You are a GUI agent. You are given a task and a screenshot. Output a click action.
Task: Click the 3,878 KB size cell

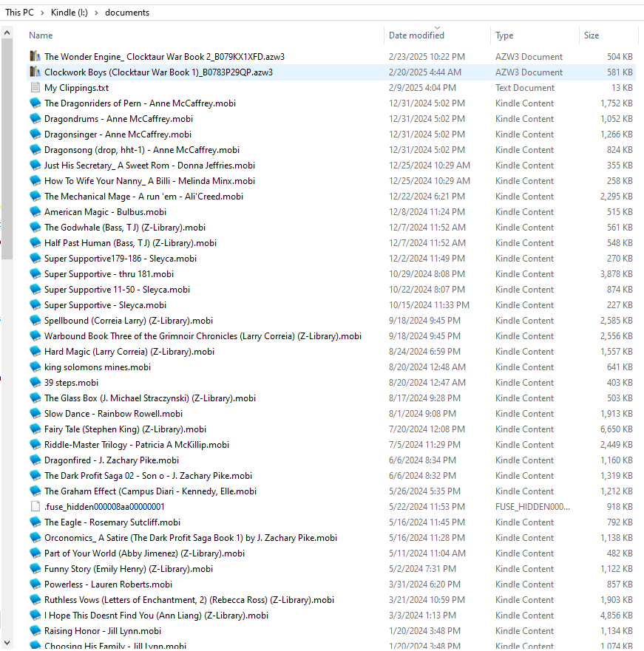[616, 274]
